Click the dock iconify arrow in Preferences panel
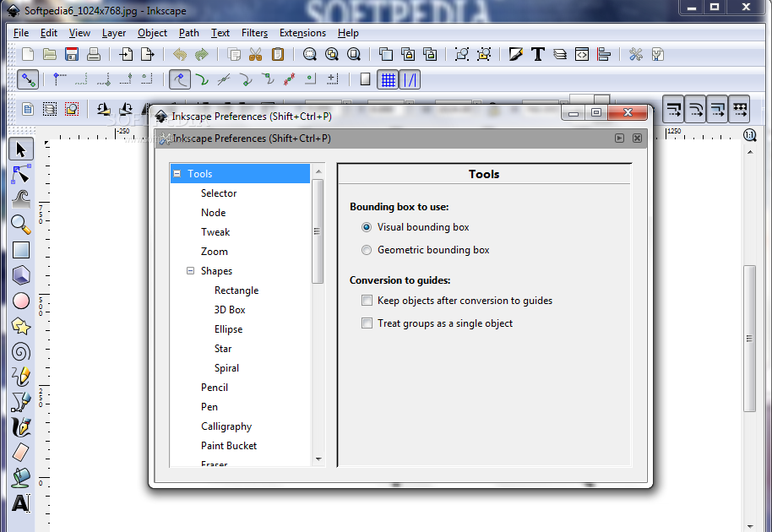The width and height of the screenshot is (772, 532). [x=619, y=138]
